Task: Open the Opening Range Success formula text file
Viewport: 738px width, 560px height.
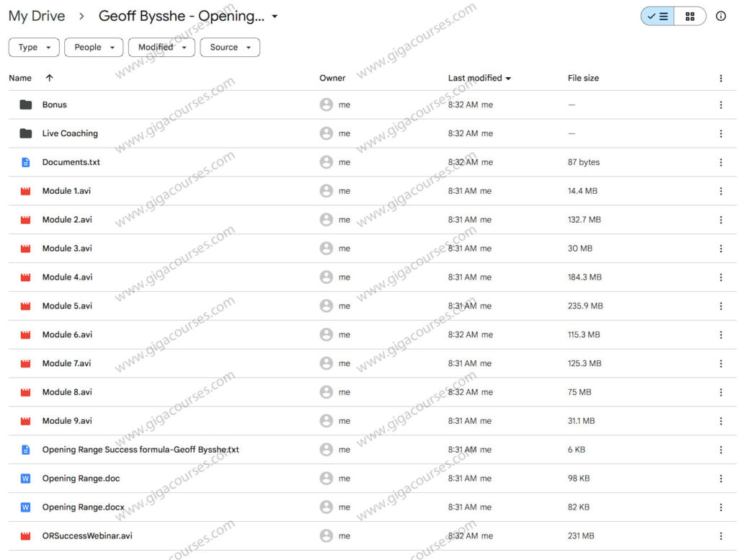Action: pyautogui.click(x=140, y=449)
